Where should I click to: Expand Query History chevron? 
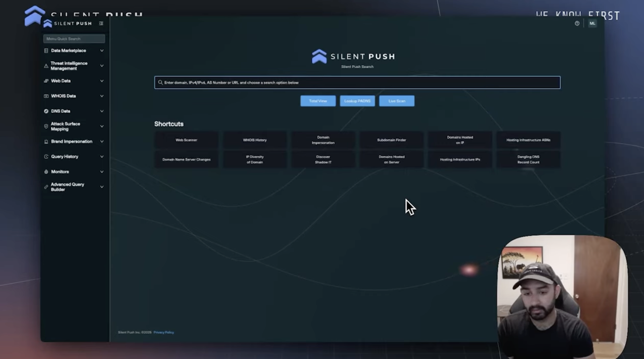tap(102, 157)
